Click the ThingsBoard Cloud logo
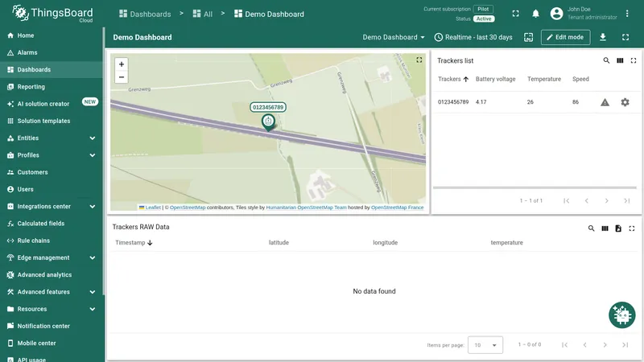The height and width of the screenshot is (362, 644). tap(52, 14)
